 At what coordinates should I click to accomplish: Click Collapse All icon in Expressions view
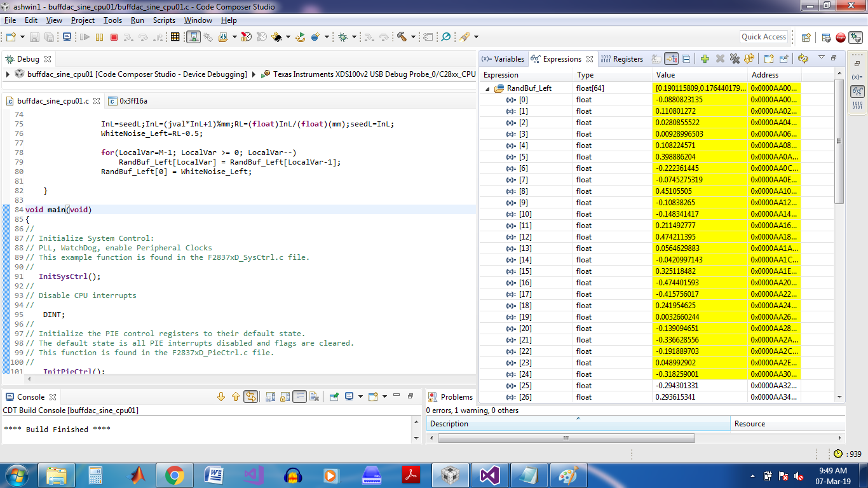pos(686,59)
